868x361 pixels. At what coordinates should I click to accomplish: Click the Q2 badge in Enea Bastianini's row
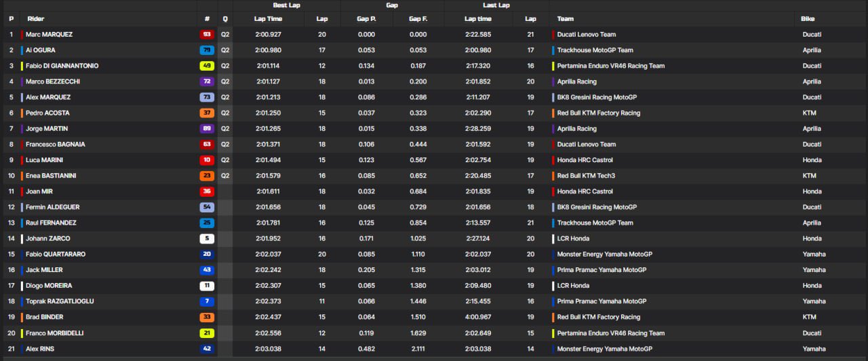pyautogui.click(x=225, y=176)
